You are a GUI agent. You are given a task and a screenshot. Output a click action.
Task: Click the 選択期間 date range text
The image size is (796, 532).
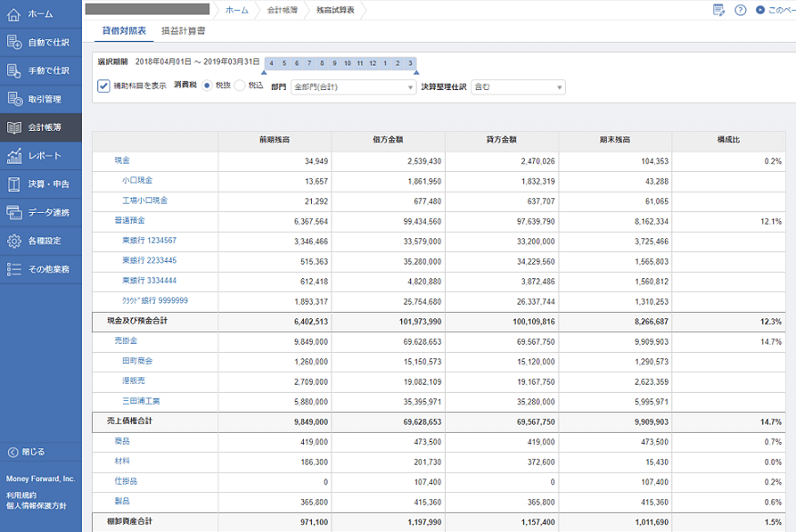(197, 62)
